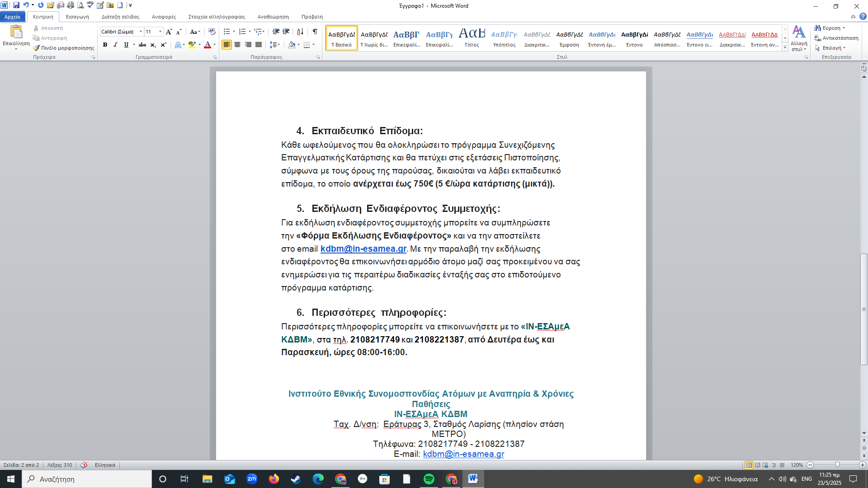The width and height of the screenshot is (868, 488).
Task: Center align the paragraph
Action: [237, 45]
